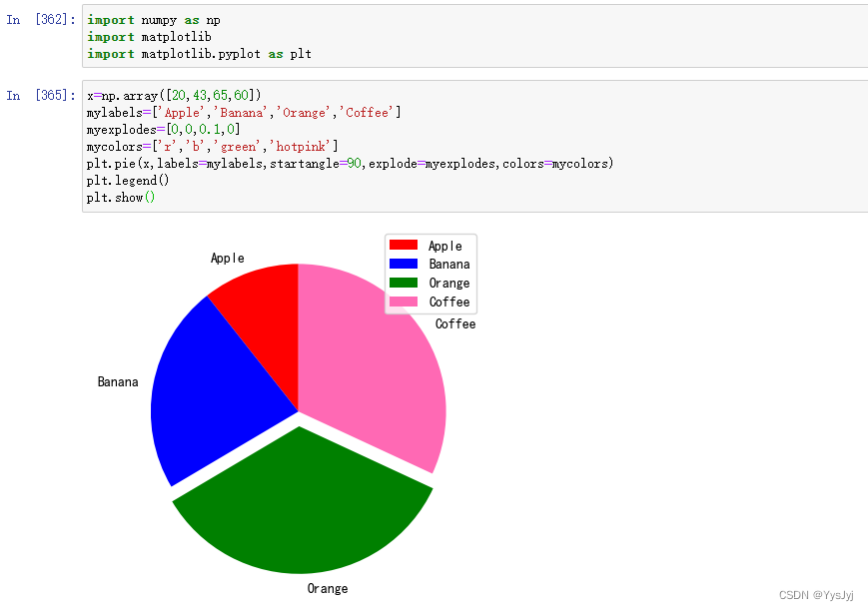The height and width of the screenshot is (611, 868).
Task: Click the 'import matplotlib.pyplot as plt' line
Action: click(x=200, y=54)
